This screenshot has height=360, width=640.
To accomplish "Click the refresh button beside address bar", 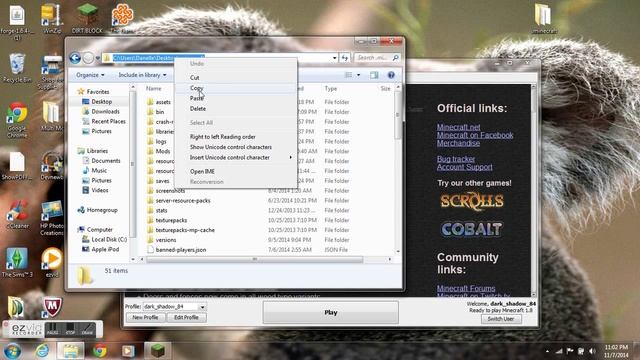I will pos(345,58).
